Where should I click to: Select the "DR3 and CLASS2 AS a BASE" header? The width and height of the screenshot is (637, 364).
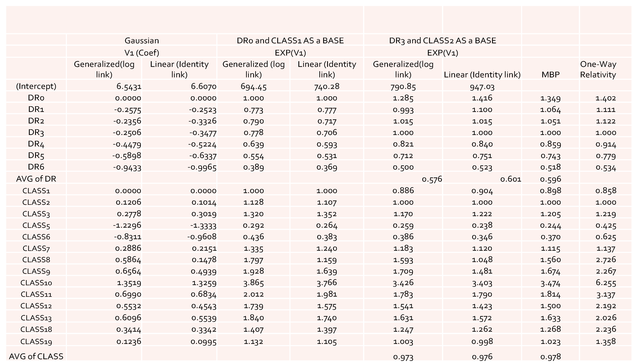[x=442, y=41]
